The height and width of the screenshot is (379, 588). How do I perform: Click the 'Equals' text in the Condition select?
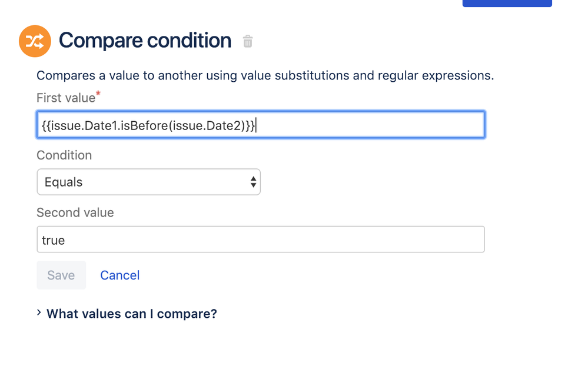point(64,182)
